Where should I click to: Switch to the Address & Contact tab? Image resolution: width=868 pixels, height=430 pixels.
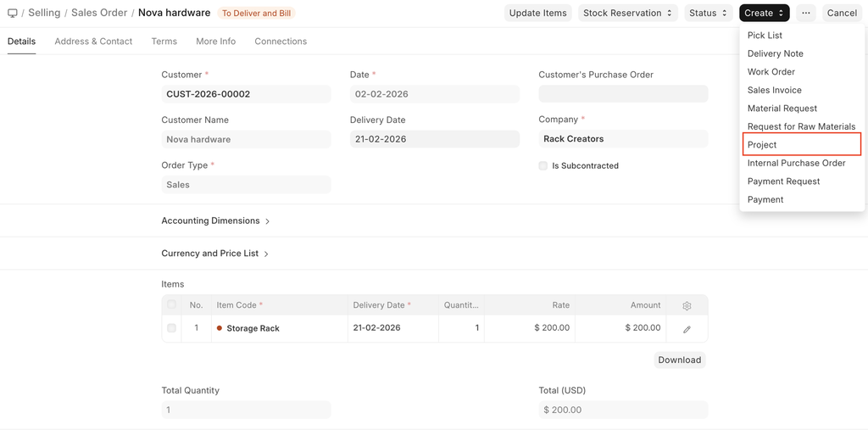coord(93,42)
